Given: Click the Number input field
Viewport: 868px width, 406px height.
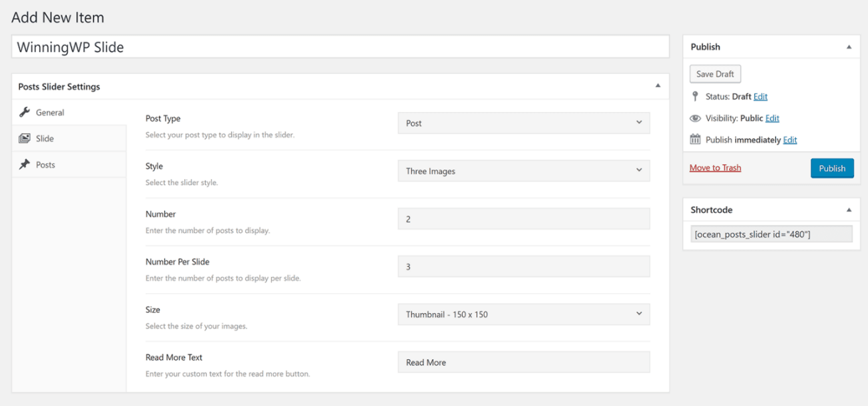Looking at the screenshot, I should coord(523,219).
